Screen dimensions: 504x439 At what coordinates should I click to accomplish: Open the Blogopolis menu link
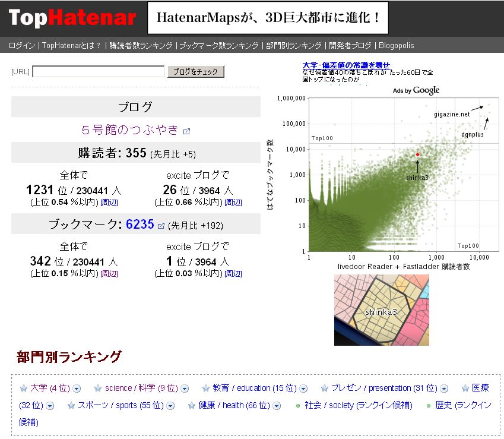(x=397, y=45)
